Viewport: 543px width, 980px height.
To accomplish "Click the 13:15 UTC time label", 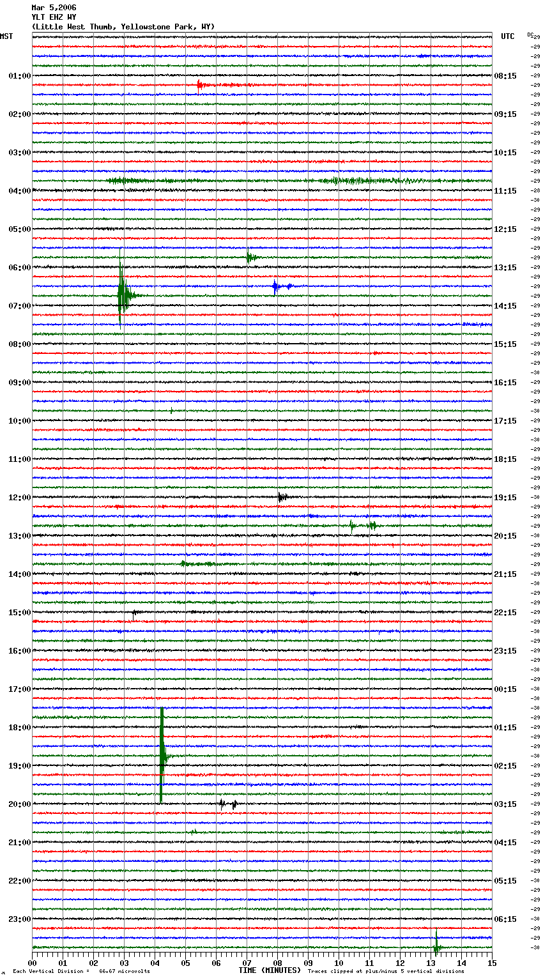I will pyautogui.click(x=505, y=268).
